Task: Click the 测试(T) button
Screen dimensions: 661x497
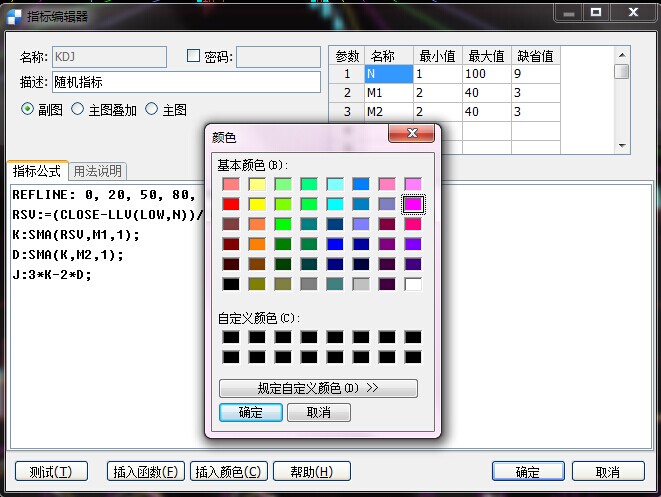Action: point(51,472)
